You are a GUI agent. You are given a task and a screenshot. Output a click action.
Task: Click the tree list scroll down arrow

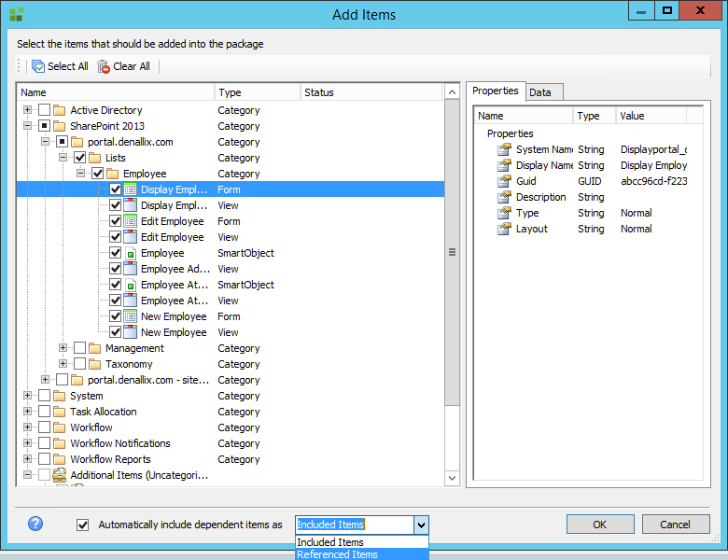click(452, 478)
